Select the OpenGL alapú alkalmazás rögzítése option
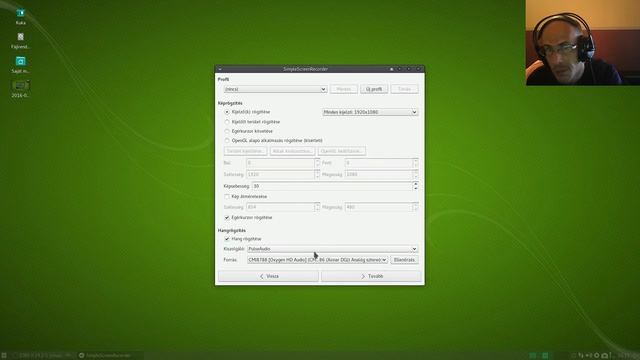 (x=227, y=140)
